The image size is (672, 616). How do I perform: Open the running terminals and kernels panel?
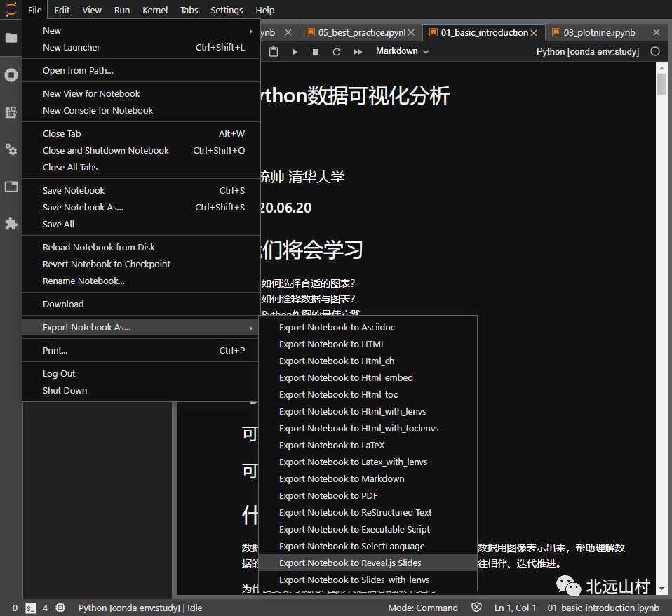[11, 76]
